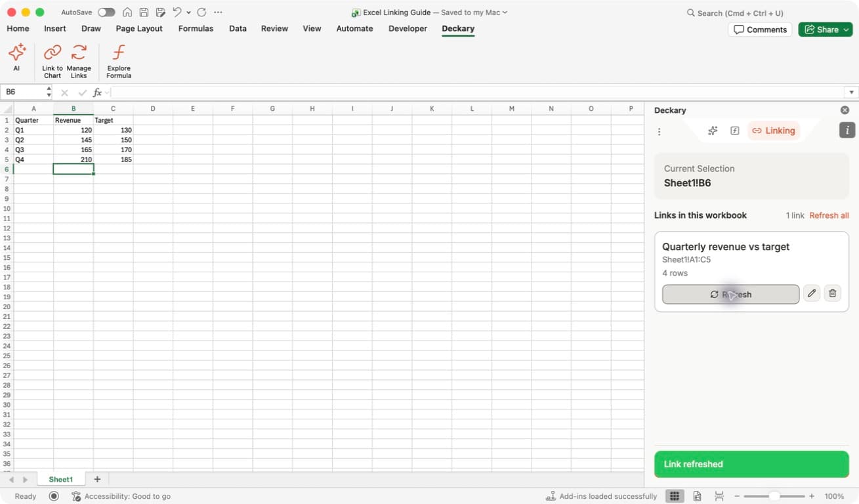The image size is (859, 504).
Task: Open Manage Links in the ribbon
Action: tap(79, 60)
